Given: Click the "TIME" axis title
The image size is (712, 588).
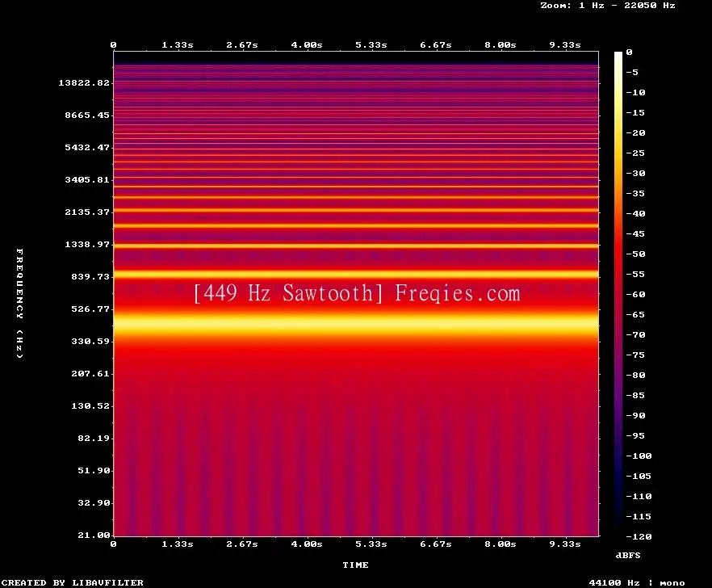Looking at the screenshot, I should [x=355, y=565].
